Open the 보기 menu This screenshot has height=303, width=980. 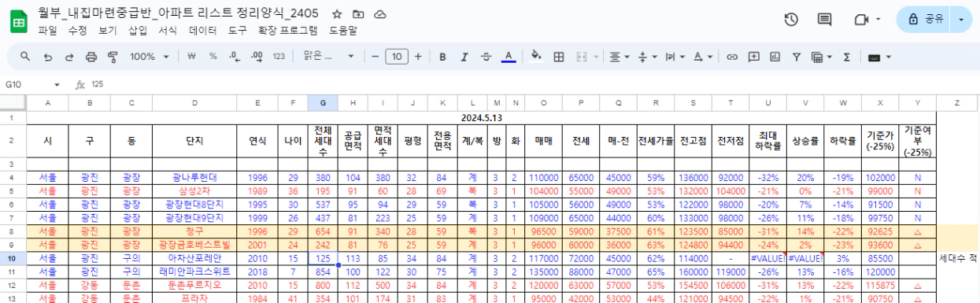point(108,31)
